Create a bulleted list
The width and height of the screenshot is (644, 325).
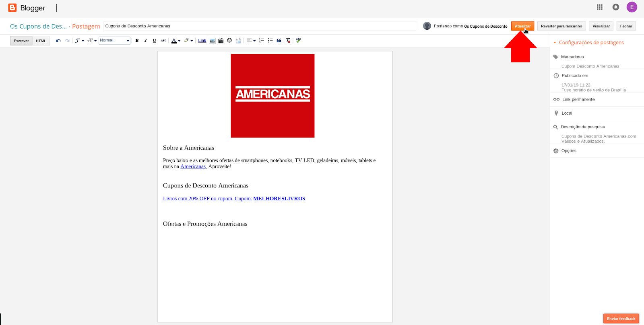coord(270,41)
